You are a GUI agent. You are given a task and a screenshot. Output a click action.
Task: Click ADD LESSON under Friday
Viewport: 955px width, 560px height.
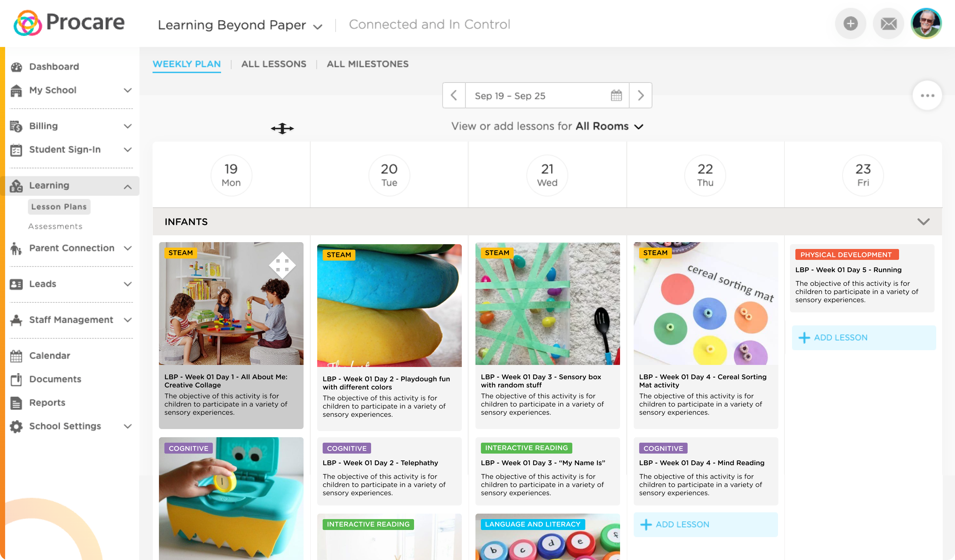863,337
